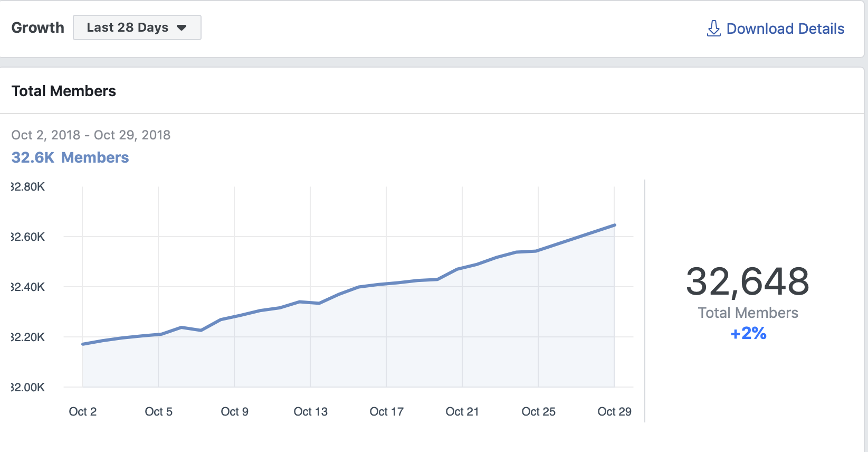
Task: Click the large 32,648 total count
Action: pos(747,281)
